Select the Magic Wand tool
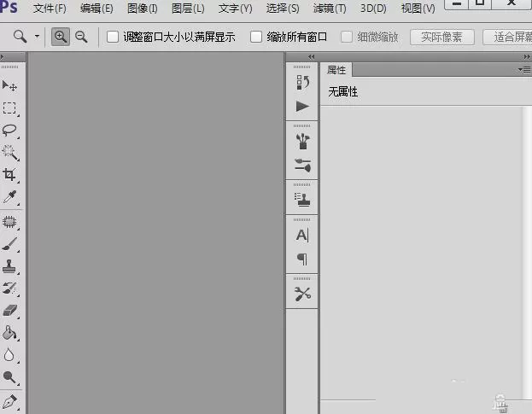Screen dimensions: 532x414 (9, 153)
